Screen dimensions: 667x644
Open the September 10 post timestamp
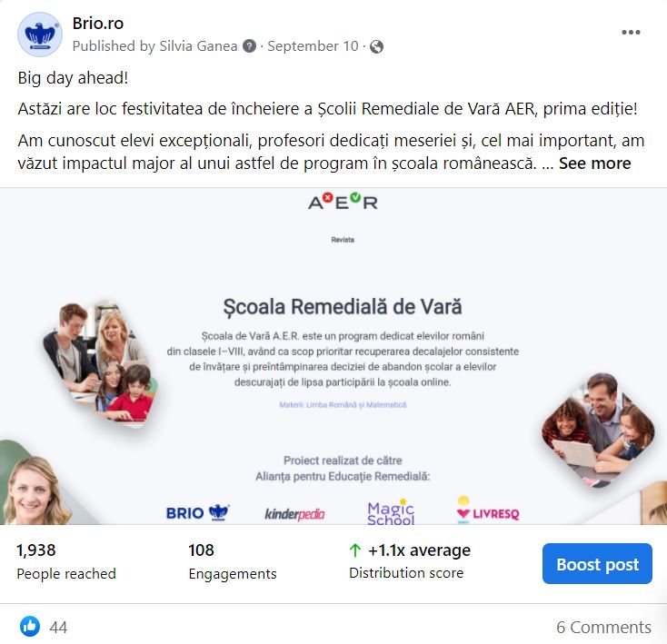[x=314, y=46]
